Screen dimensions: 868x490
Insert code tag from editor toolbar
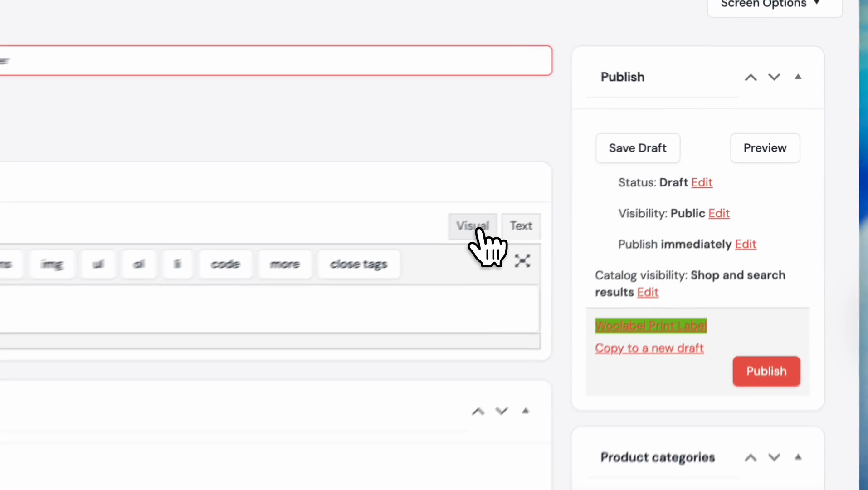[225, 264]
